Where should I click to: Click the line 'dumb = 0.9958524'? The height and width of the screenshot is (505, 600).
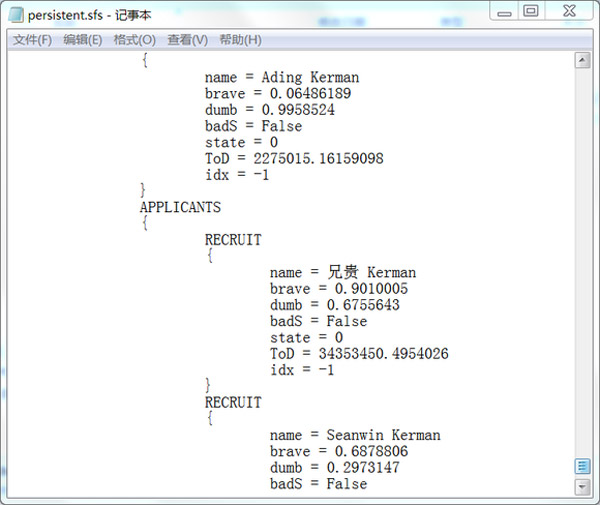pos(270,110)
